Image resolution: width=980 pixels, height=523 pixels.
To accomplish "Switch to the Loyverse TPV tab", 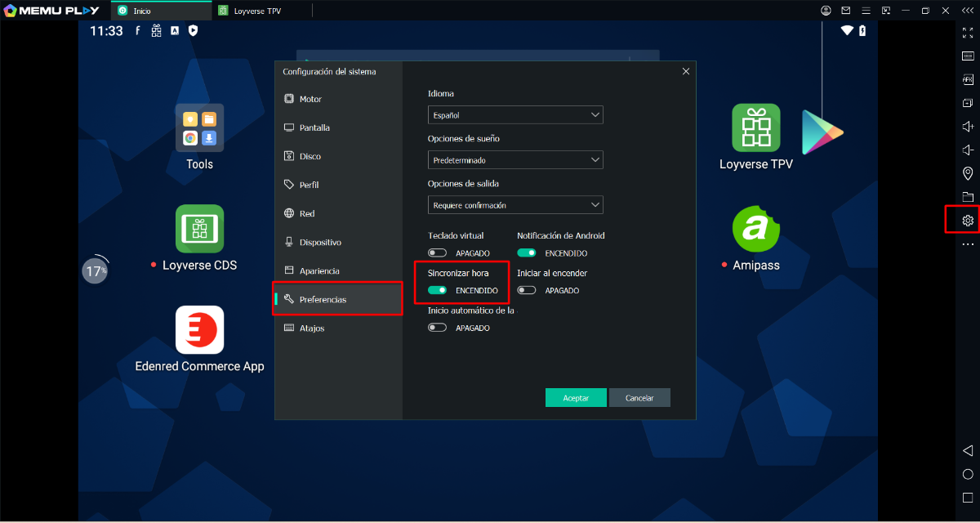I will [x=256, y=11].
